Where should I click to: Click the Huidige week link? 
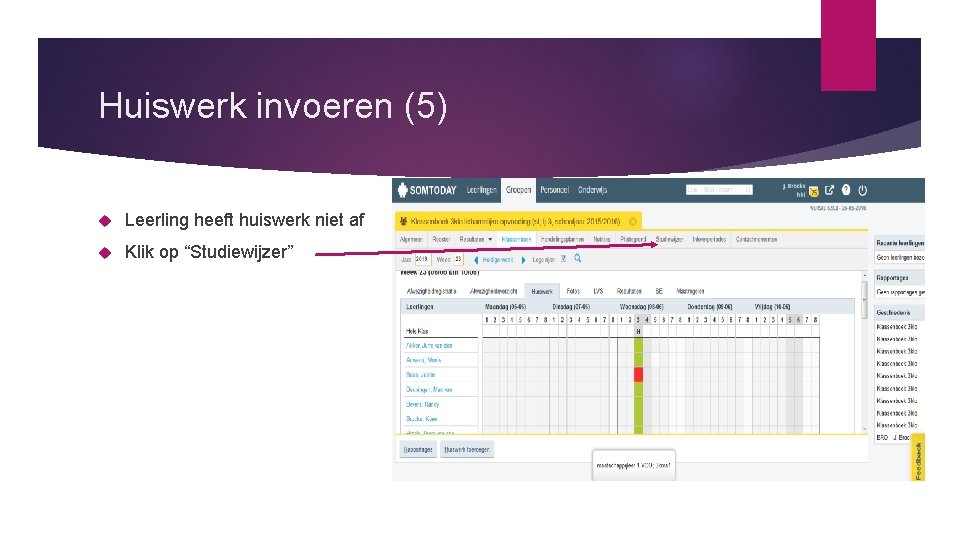[x=498, y=260]
